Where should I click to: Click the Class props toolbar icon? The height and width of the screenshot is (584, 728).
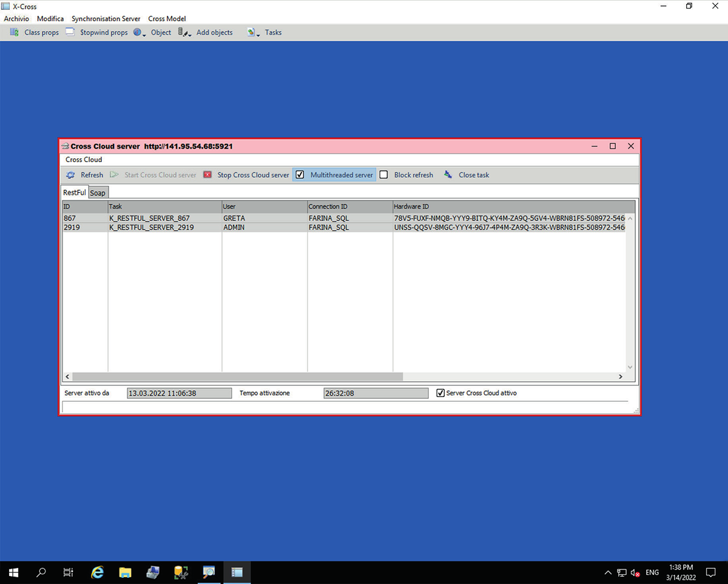(x=14, y=32)
